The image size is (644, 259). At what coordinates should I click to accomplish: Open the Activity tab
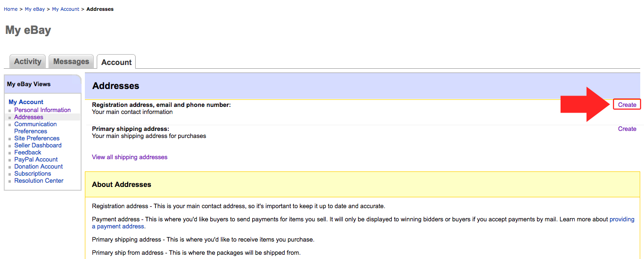28,62
